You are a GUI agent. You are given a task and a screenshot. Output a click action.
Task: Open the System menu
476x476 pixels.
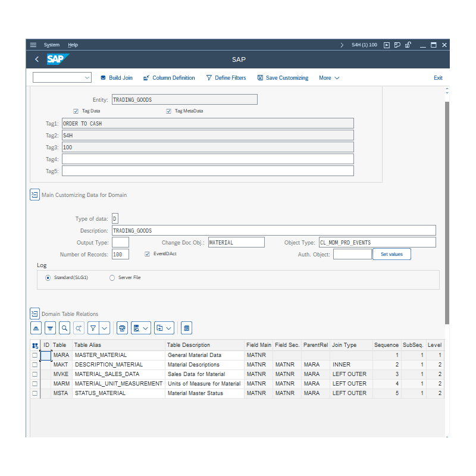52,45
